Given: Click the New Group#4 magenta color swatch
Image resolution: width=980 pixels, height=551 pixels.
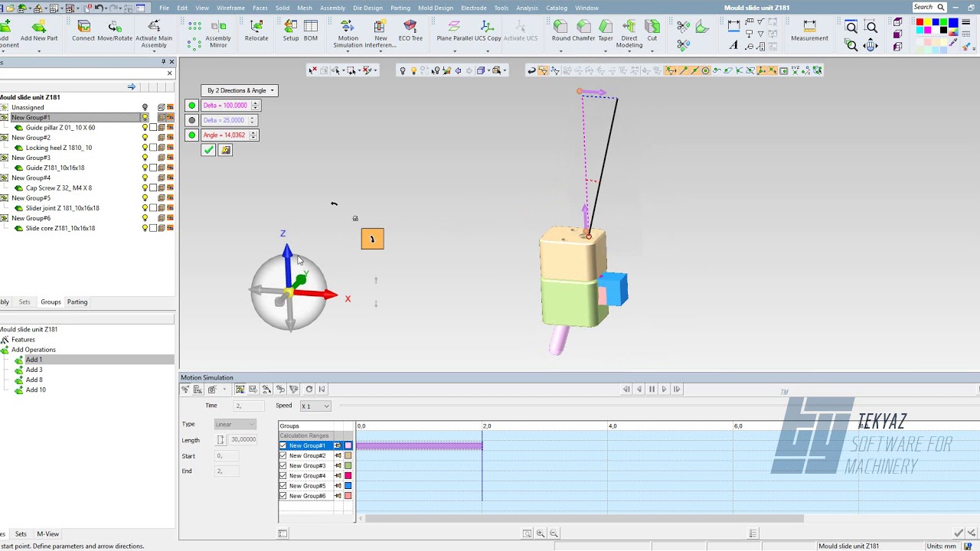Looking at the screenshot, I should (x=348, y=476).
